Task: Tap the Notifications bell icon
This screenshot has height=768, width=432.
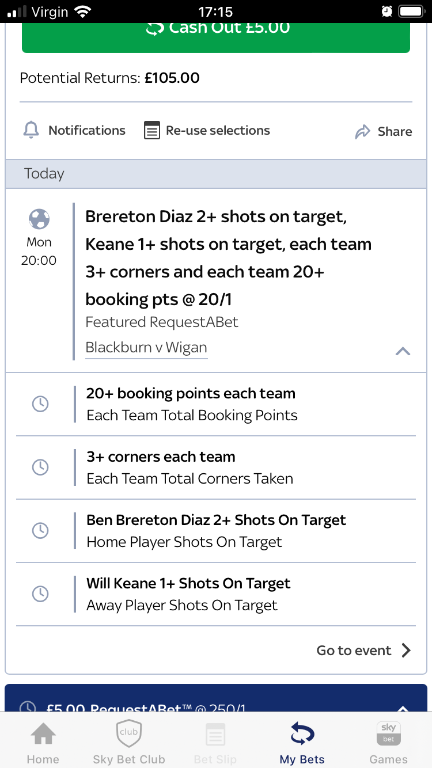Action: 31,130
